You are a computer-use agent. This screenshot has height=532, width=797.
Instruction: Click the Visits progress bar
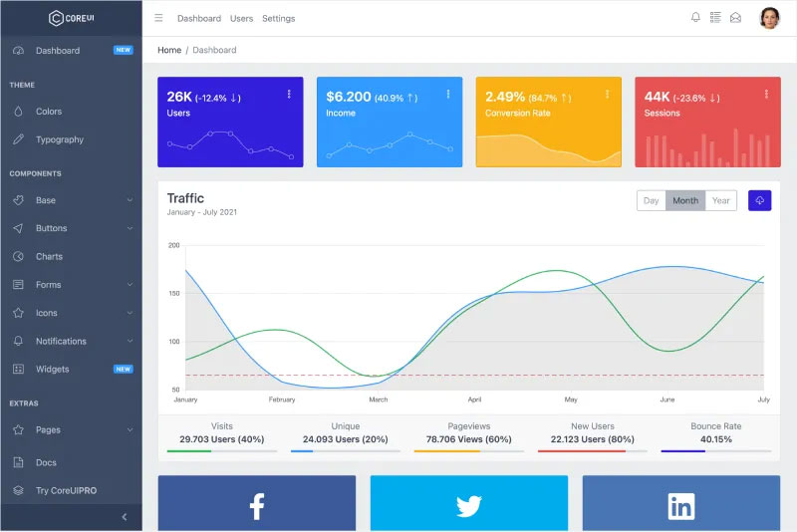click(222, 451)
